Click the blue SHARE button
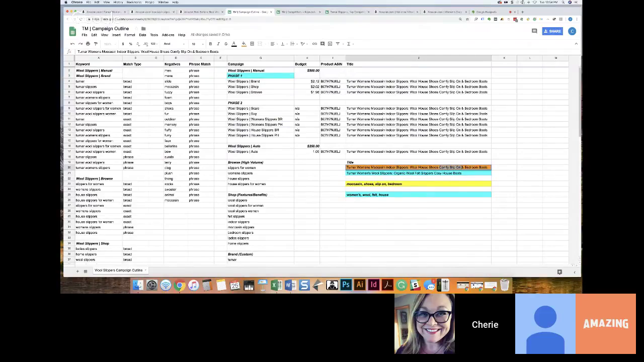The height and width of the screenshot is (362, 644). pos(552,31)
